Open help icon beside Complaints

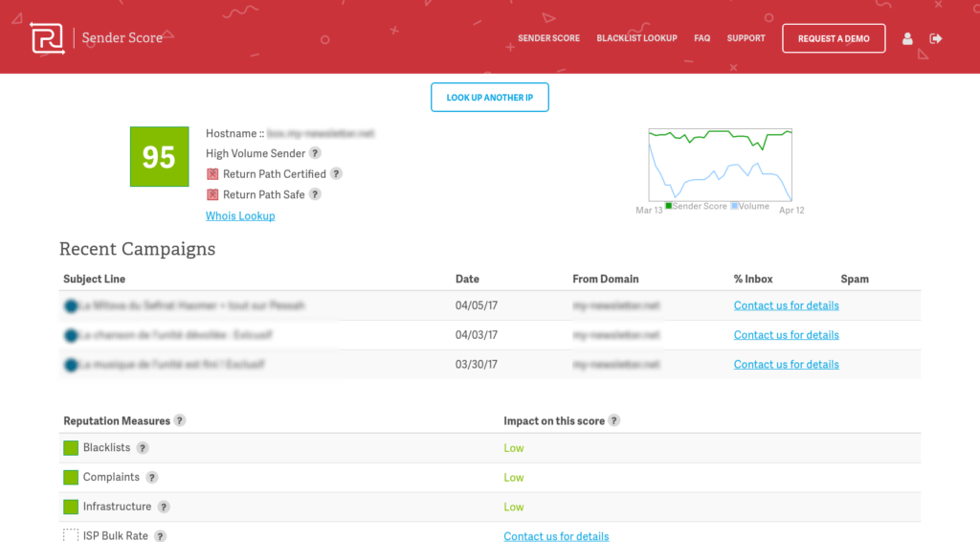(x=152, y=478)
